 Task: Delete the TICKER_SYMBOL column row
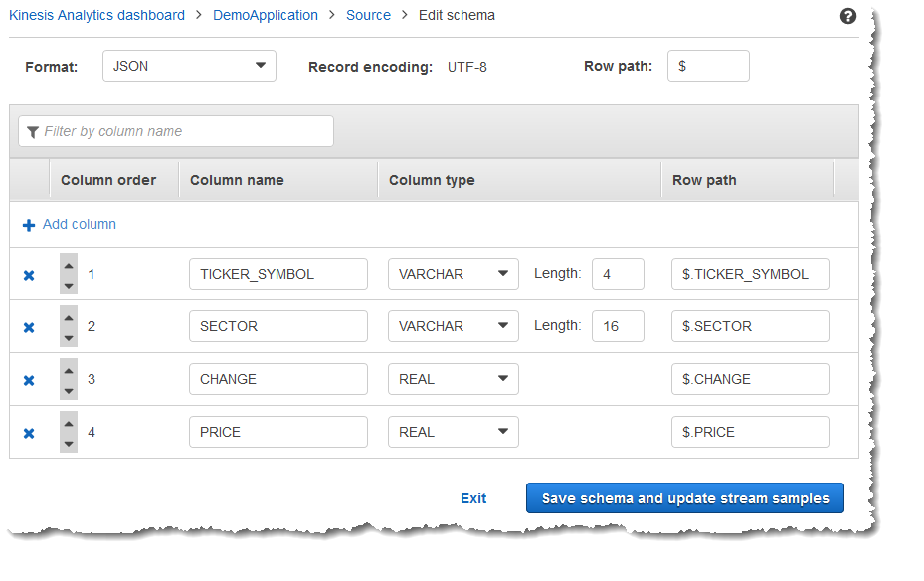(x=28, y=274)
